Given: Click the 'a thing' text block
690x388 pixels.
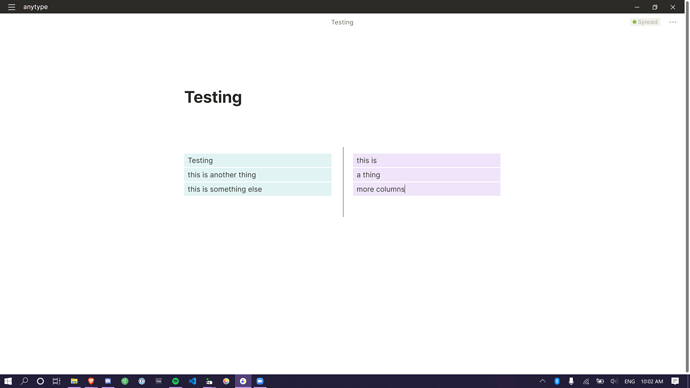Looking at the screenshot, I should click(x=426, y=175).
